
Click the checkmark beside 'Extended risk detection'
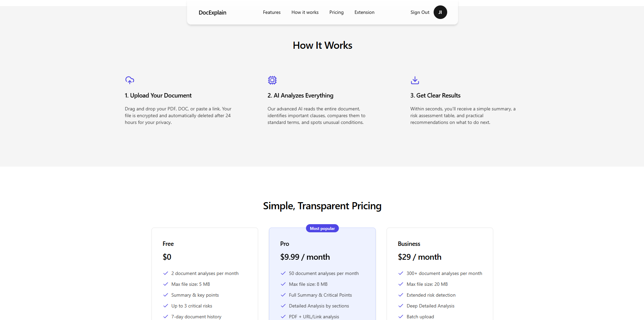point(401,295)
